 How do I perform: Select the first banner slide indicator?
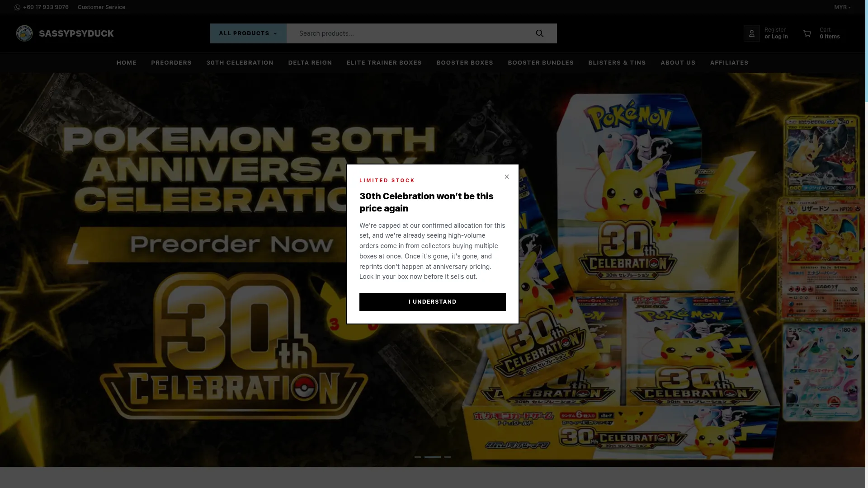click(418, 457)
